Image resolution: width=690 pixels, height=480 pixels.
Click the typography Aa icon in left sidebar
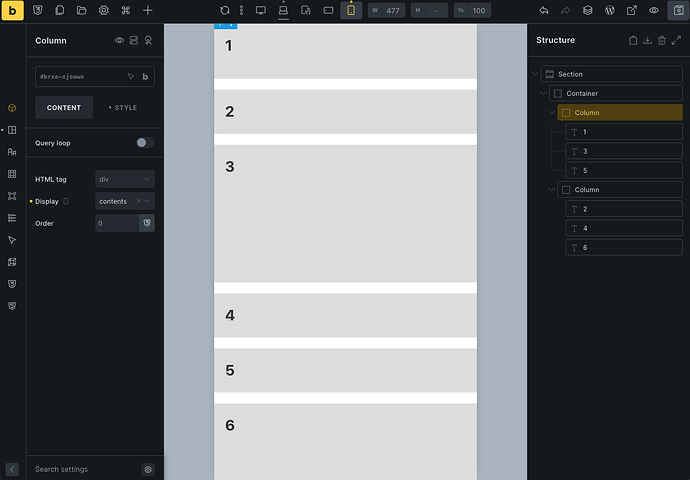pyautogui.click(x=12, y=152)
